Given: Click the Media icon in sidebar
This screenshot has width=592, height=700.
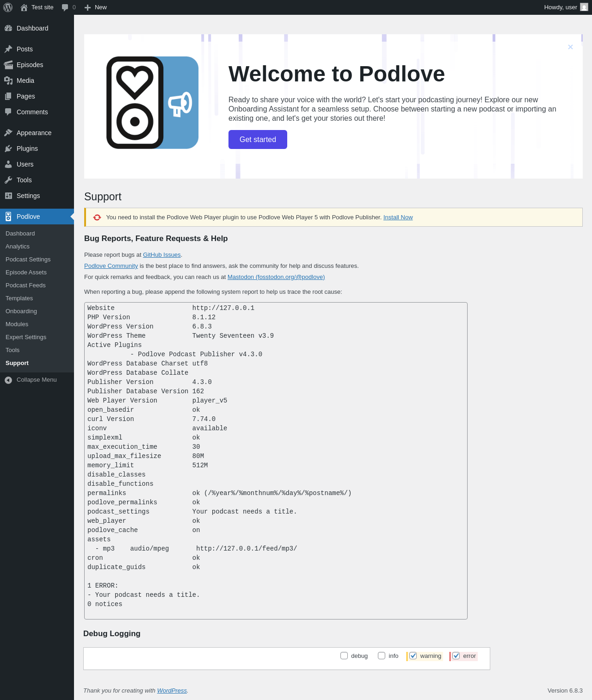Looking at the screenshot, I should [x=8, y=81].
